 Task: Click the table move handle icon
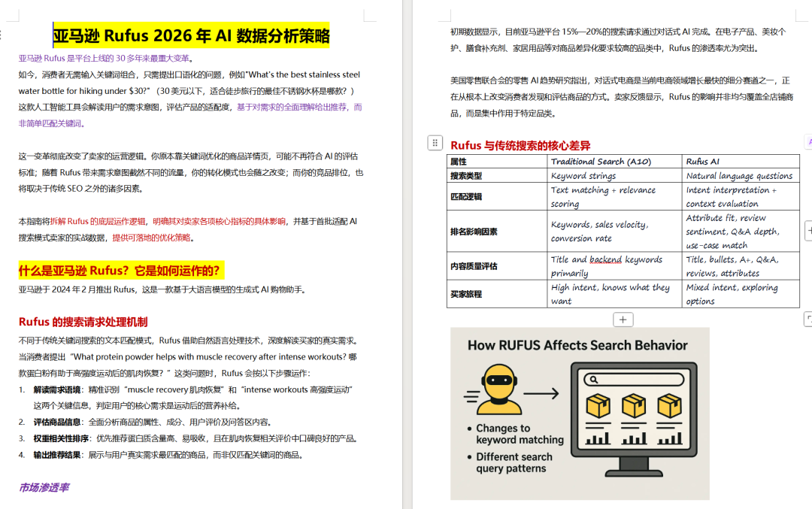(436, 143)
